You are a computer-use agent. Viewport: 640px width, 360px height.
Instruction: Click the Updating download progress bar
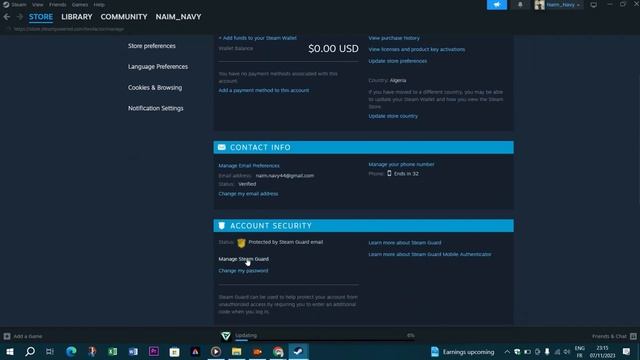point(325,340)
